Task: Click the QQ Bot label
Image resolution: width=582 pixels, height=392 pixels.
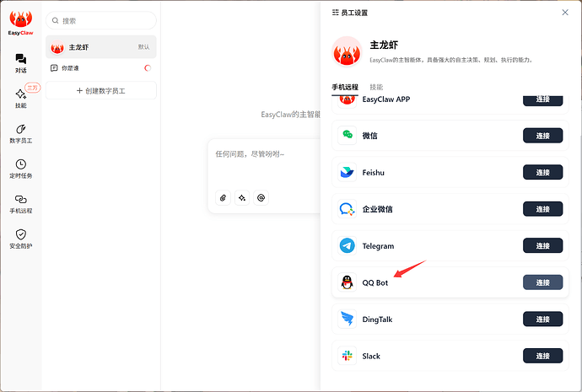Action: coord(375,282)
